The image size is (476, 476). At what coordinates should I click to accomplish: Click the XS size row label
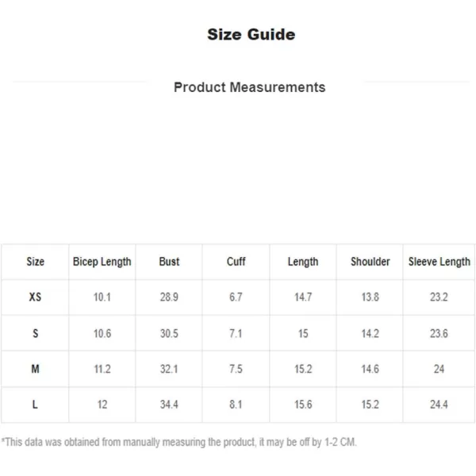35,297
